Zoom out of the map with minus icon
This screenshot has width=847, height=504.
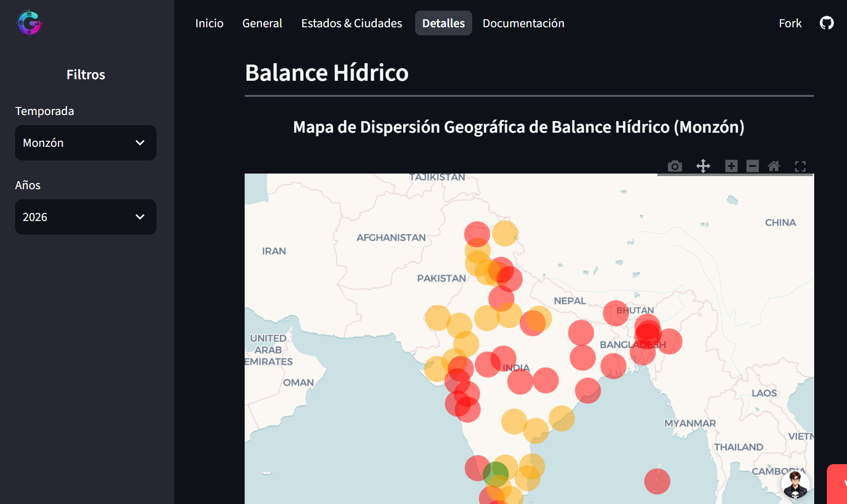753,166
